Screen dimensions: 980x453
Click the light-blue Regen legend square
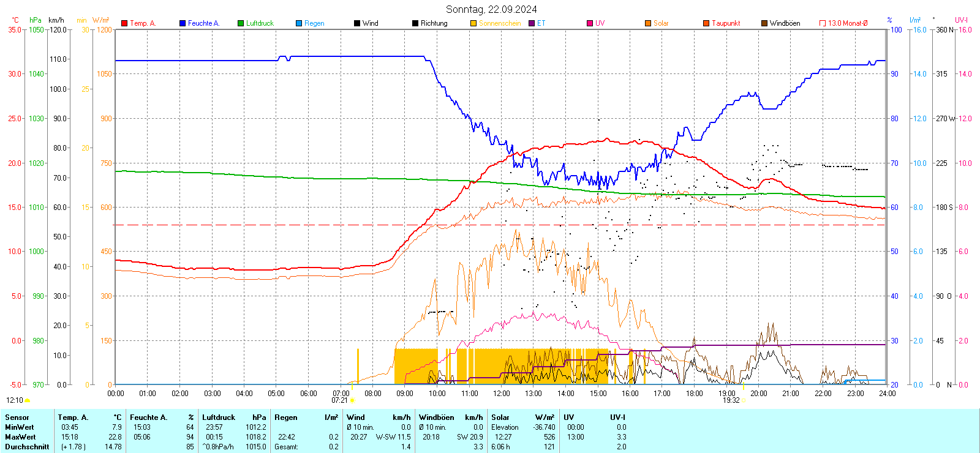[299, 23]
